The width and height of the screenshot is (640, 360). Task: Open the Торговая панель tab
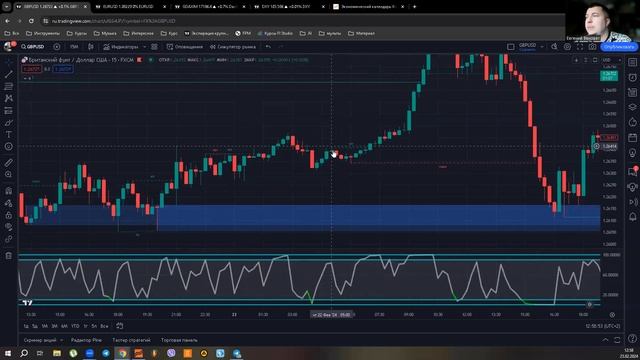click(179, 340)
